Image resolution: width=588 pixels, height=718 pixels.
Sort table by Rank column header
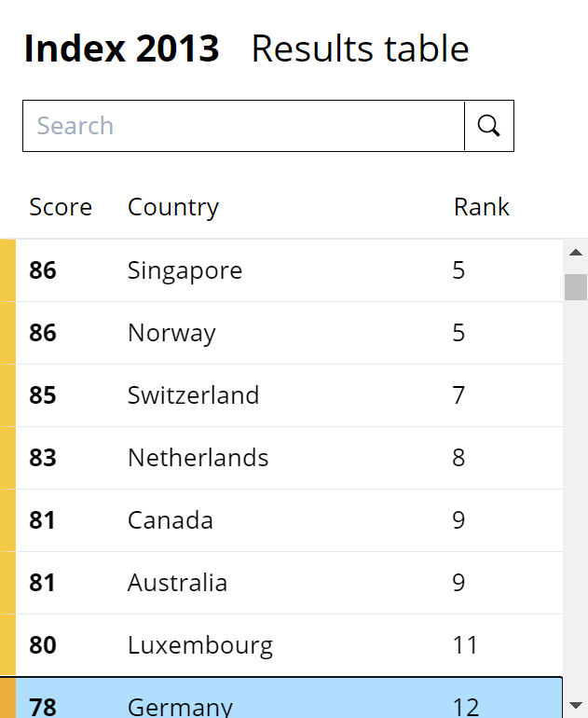pyautogui.click(x=482, y=207)
